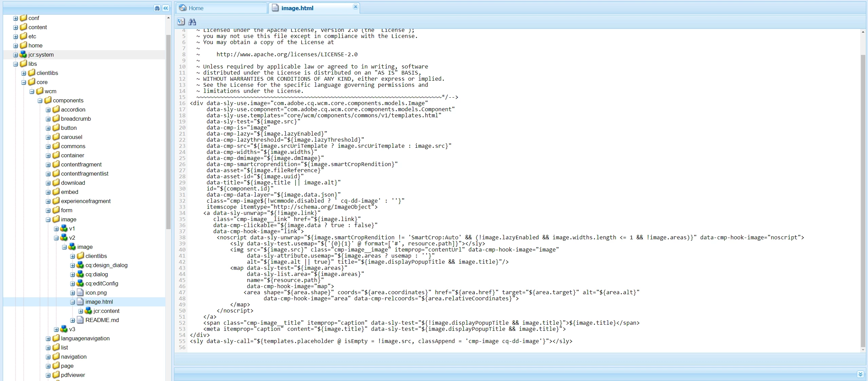Click the cq:dialog node icon
Viewport: 868px width, 381px height.
80,274
